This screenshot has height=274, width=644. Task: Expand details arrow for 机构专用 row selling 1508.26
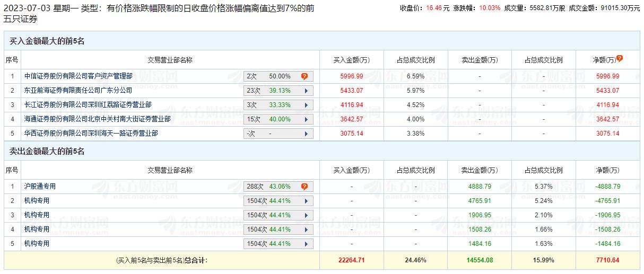[x=306, y=229]
